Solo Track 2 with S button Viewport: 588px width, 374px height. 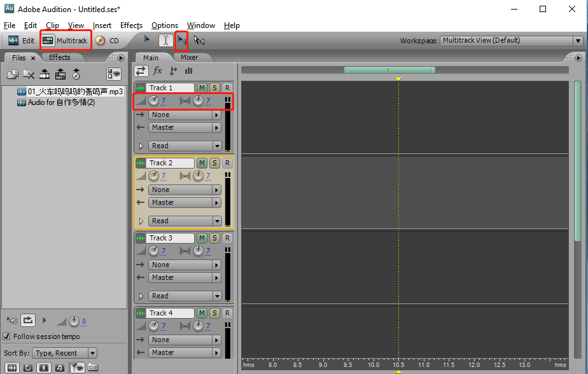coord(214,163)
